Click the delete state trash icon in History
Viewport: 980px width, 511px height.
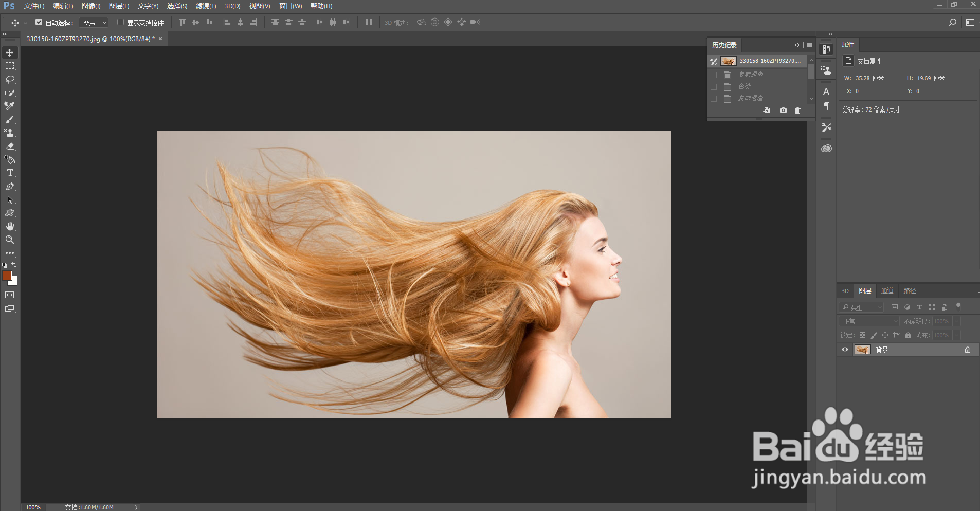coord(797,111)
